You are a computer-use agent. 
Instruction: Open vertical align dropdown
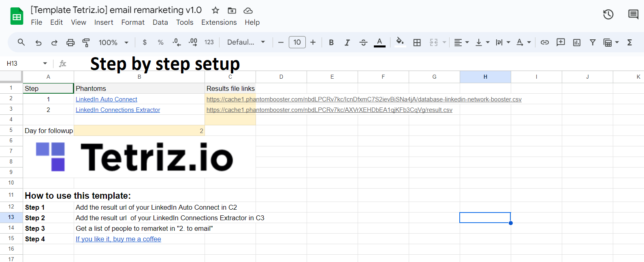point(482,42)
